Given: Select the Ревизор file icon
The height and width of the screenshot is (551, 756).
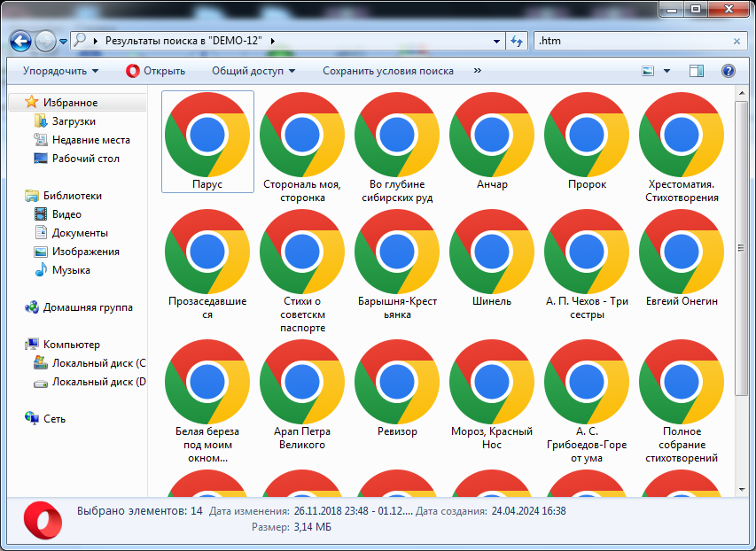Looking at the screenshot, I should coord(397,388).
